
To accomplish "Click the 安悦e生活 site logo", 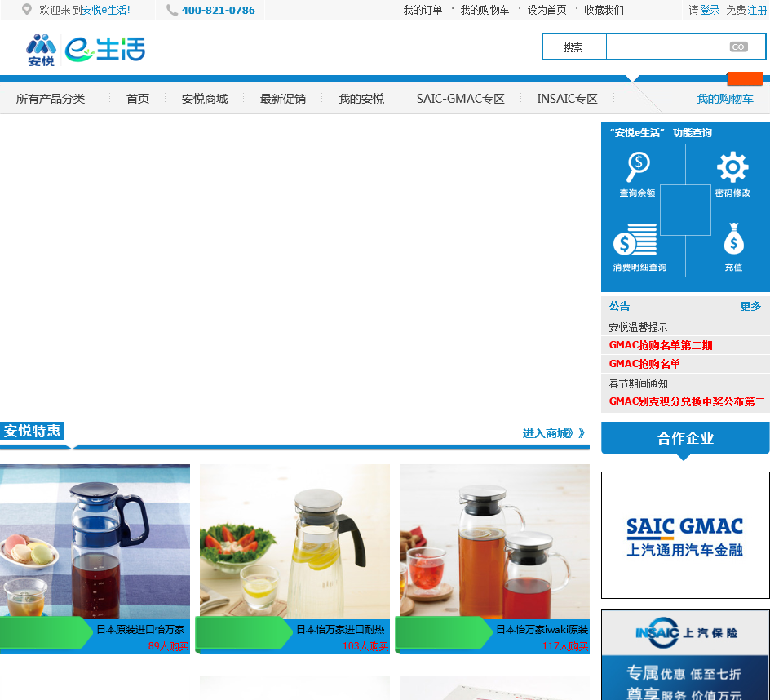I will coord(86,50).
